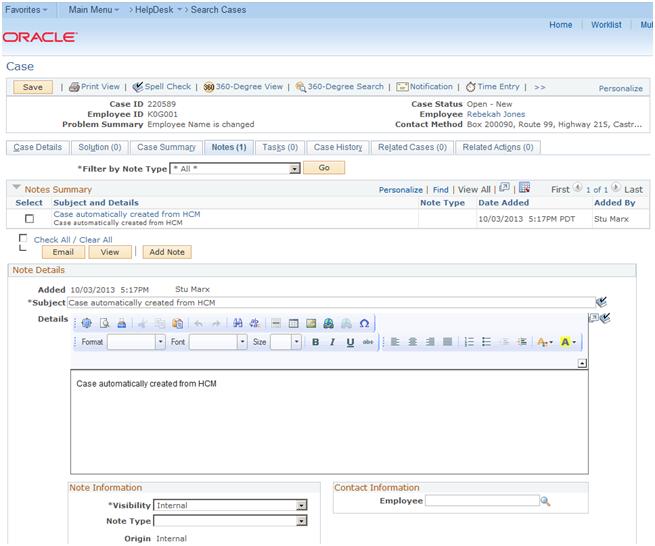This screenshot has width=655, height=546.
Task: Click the Replace icon in editor toolbar
Action: point(254,323)
